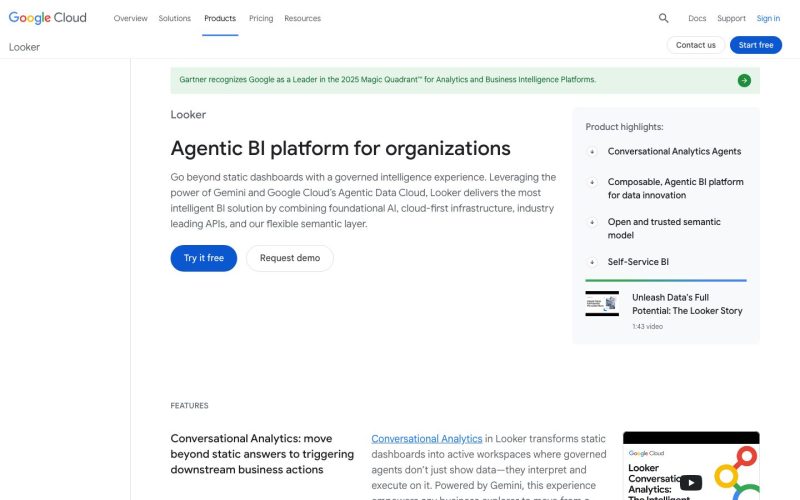Open the search magnifier icon
Viewport: 800px width, 500px height.
pyautogui.click(x=663, y=18)
